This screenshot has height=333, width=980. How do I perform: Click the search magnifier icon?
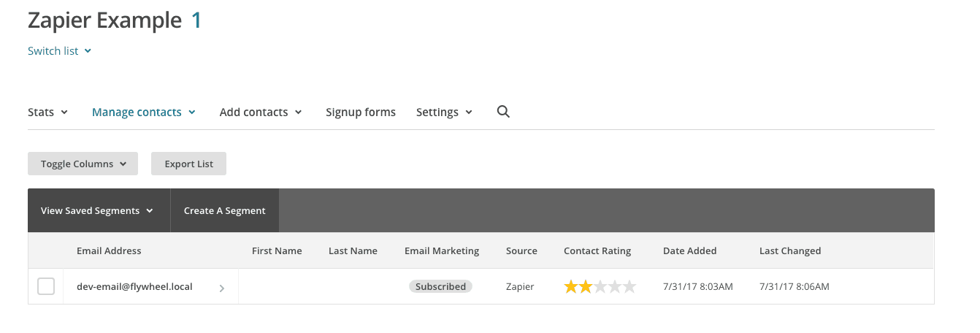pos(503,112)
